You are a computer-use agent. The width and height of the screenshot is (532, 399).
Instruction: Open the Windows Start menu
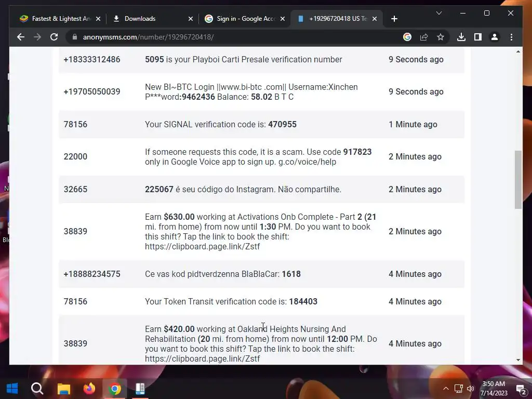tap(12, 389)
